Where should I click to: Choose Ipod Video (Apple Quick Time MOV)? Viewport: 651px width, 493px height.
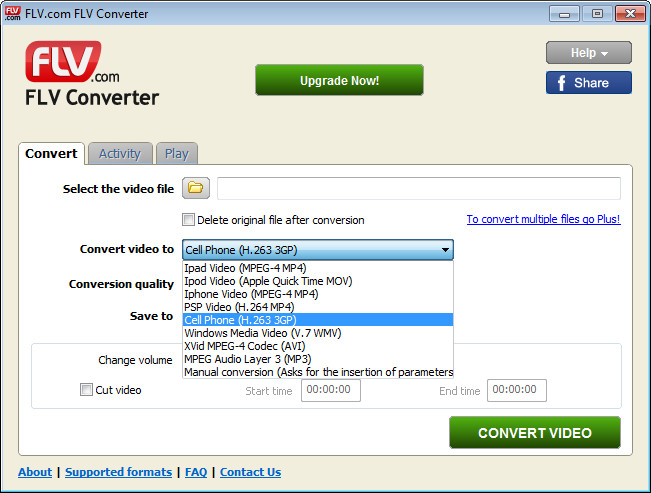318,281
